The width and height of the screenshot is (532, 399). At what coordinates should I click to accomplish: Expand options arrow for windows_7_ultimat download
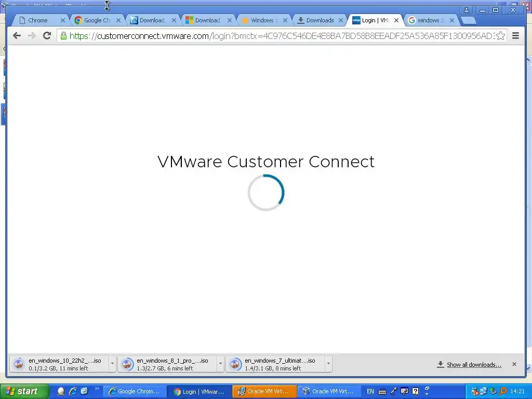(x=328, y=364)
